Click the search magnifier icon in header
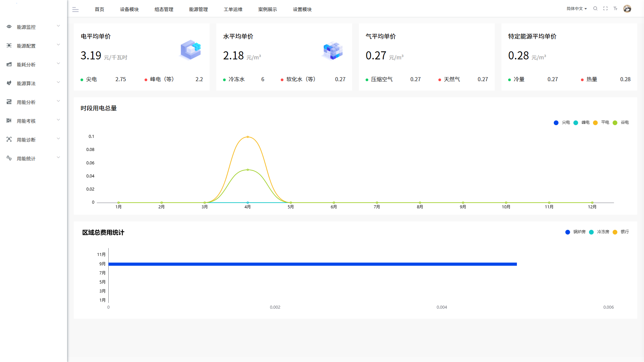The height and width of the screenshot is (362, 644). [x=595, y=9]
